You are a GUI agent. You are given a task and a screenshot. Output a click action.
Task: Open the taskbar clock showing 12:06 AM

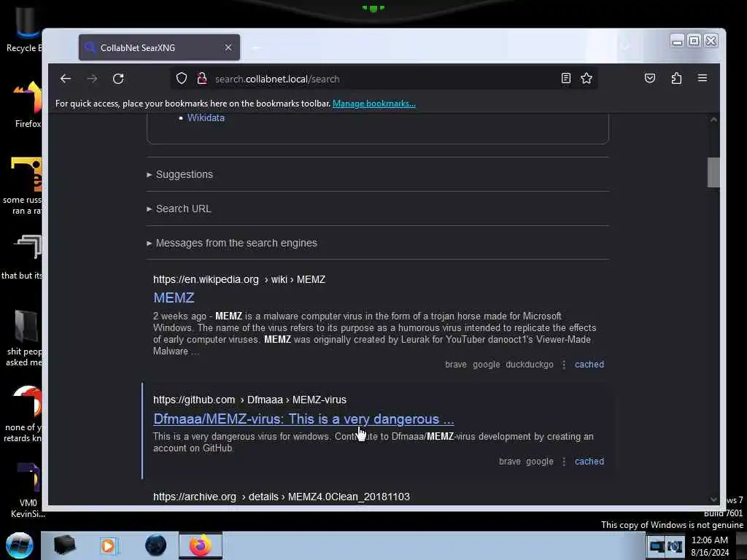(x=710, y=546)
